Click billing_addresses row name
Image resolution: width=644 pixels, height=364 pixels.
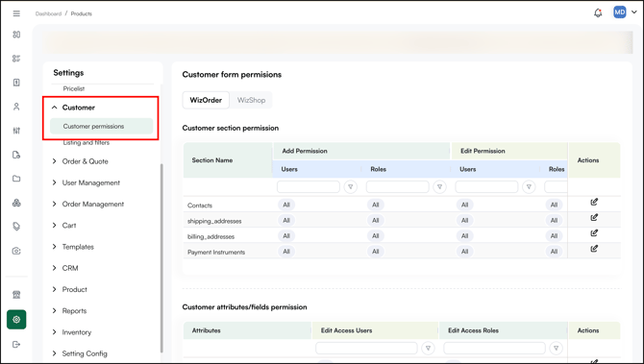click(x=211, y=237)
